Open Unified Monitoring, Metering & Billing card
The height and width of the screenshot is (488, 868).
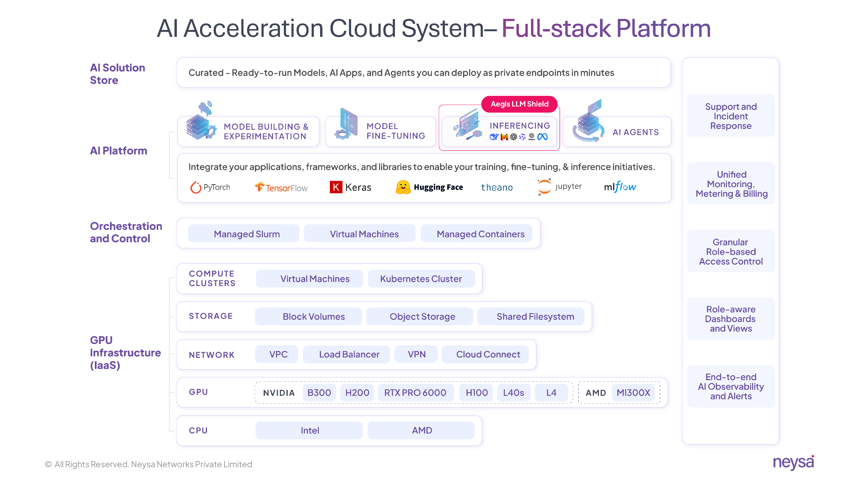pos(731,183)
